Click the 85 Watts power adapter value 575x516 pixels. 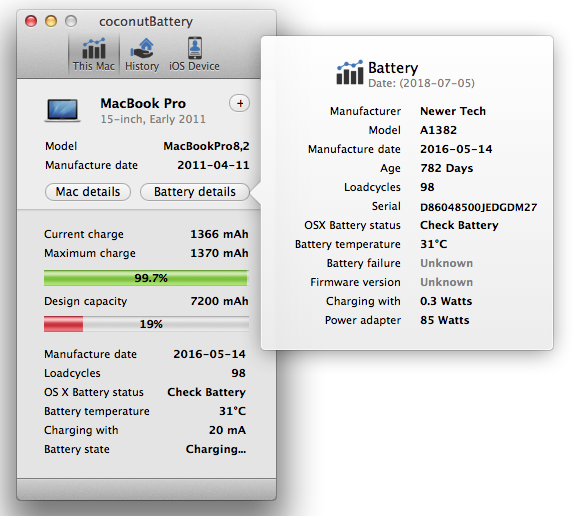click(x=444, y=321)
